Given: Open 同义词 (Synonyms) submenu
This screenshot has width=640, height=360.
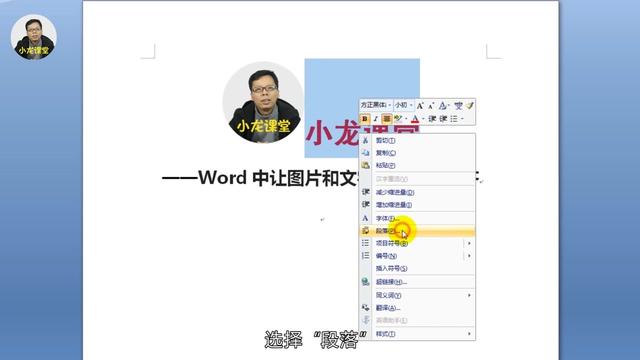Looking at the screenshot, I should tap(417, 295).
